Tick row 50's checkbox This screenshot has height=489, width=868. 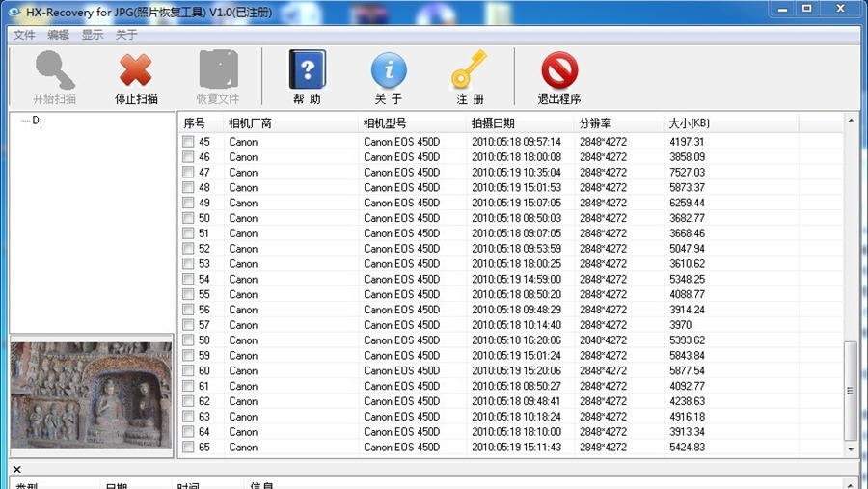point(188,218)
